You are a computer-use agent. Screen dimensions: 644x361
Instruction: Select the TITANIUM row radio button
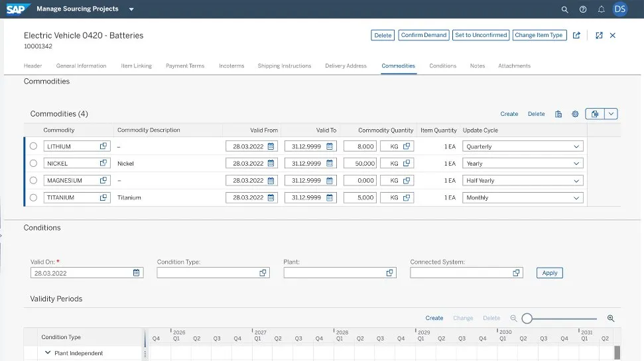click(34, 197)
